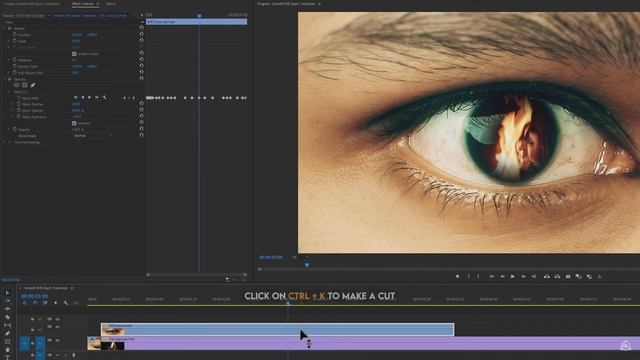Select the blue eye clip on timeline

click(278, 329)
